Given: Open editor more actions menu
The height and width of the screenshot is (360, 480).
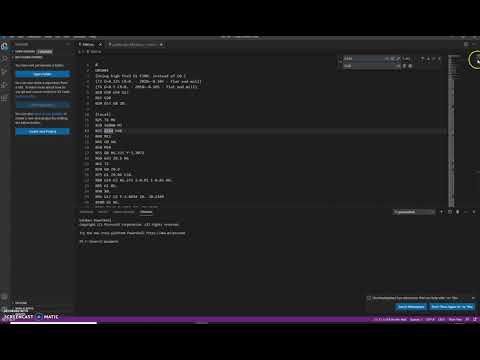Looking at the screenshot, I should tap(474, 44).
